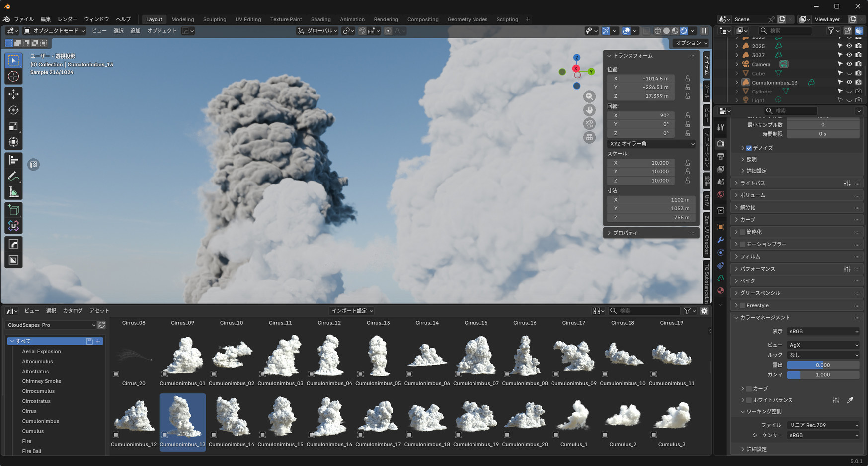Viewport: 868px width, 466px height.
Task: Select the Rotate tool in left toolbar
Action: (13, 110)
